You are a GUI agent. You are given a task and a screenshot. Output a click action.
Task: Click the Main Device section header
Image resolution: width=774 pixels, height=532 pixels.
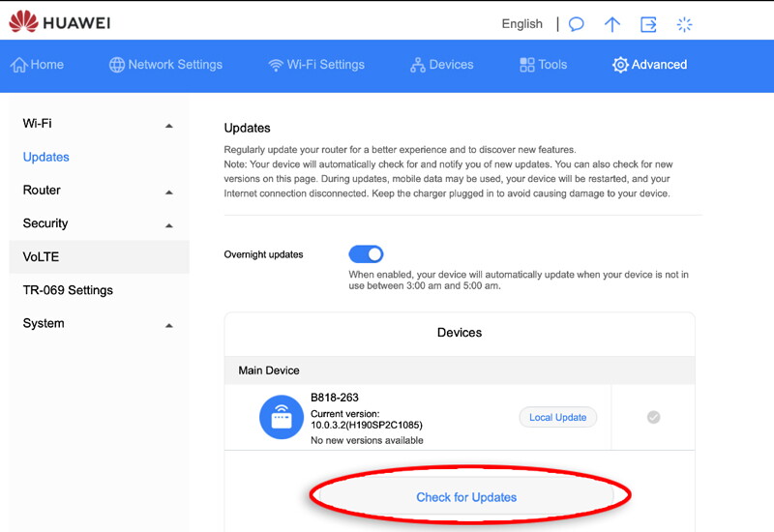[460, 370]
